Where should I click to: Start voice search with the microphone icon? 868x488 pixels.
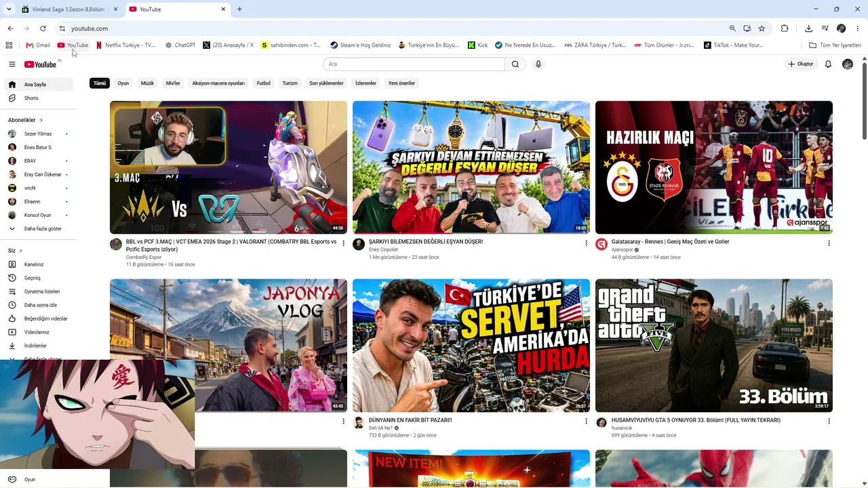(538, 64)
